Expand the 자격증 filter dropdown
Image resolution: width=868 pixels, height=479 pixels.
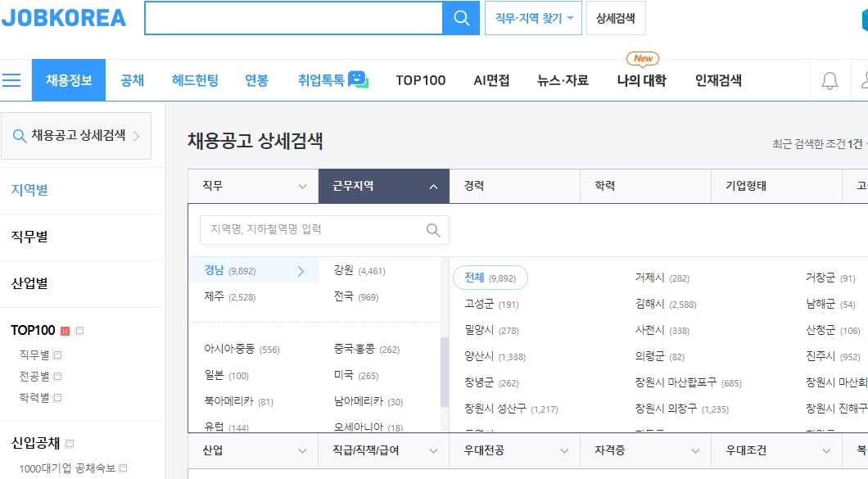pos(645,450)
